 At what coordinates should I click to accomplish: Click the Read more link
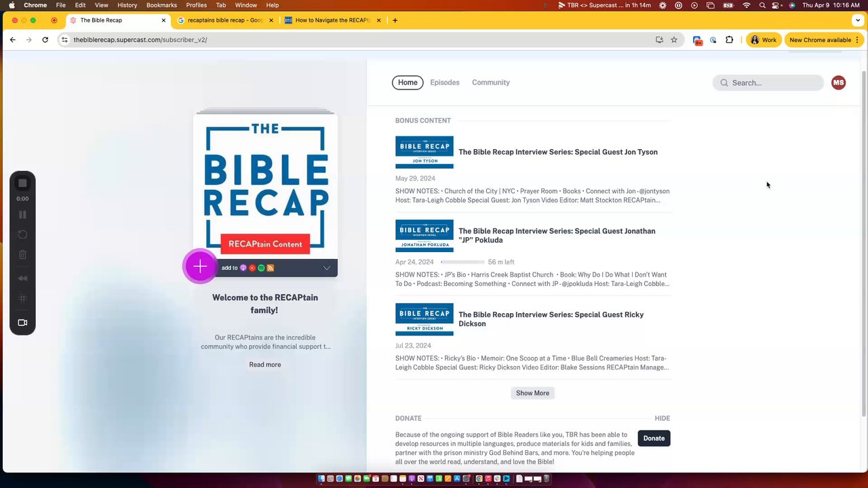point(264,365)
